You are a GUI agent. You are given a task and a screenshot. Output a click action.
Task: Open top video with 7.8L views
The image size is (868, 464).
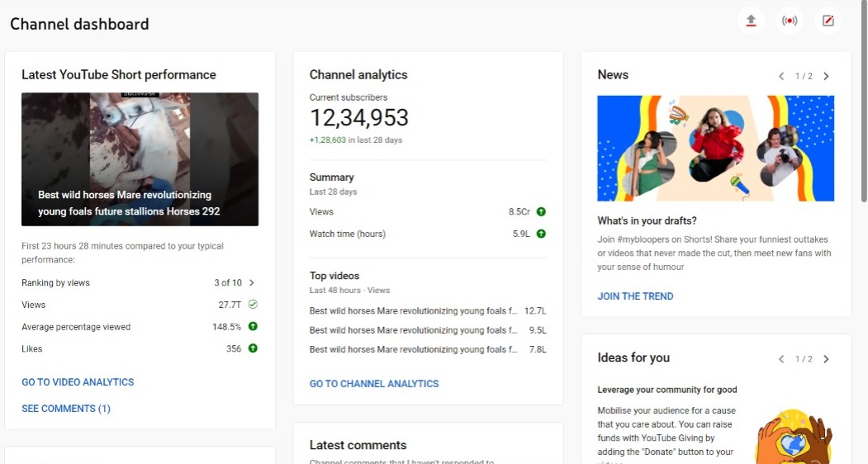(x=428, y=349)
